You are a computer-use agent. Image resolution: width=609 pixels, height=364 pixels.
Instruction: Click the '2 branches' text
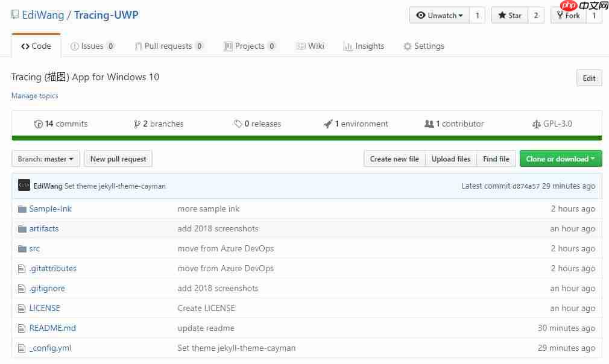[x=163, y=124]
